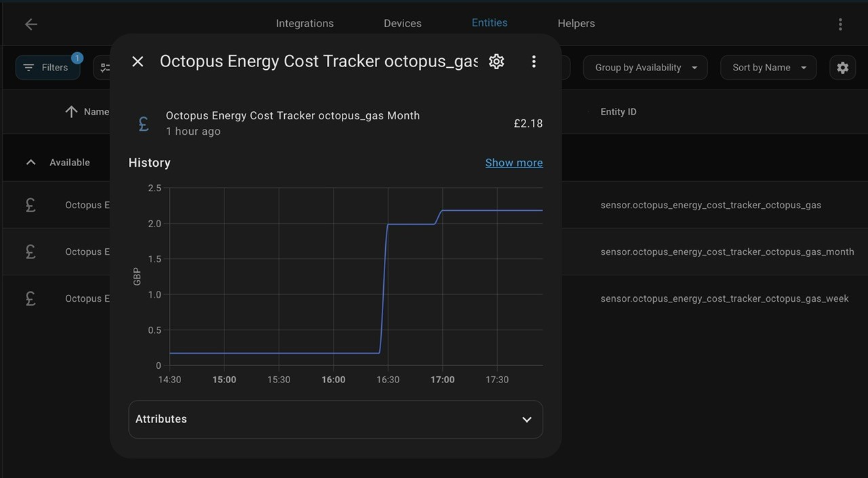Go back with the left arrow icon
868x478 pixels.
coord(31,24)
